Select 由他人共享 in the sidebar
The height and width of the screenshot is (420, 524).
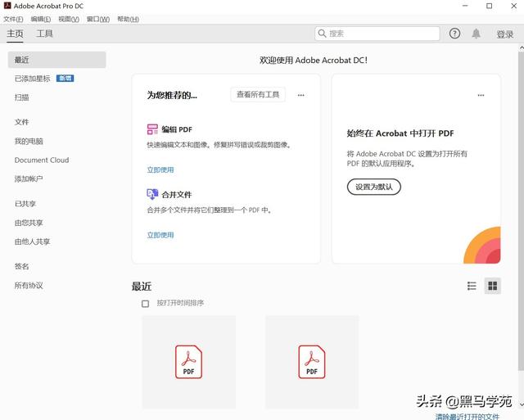click(33, 242)
